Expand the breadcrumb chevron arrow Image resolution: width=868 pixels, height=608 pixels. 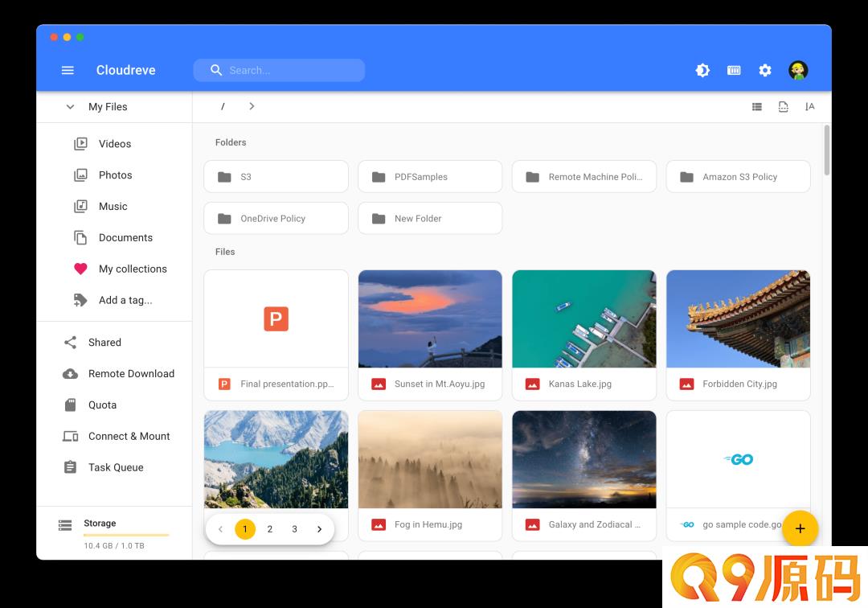(252, 106)
